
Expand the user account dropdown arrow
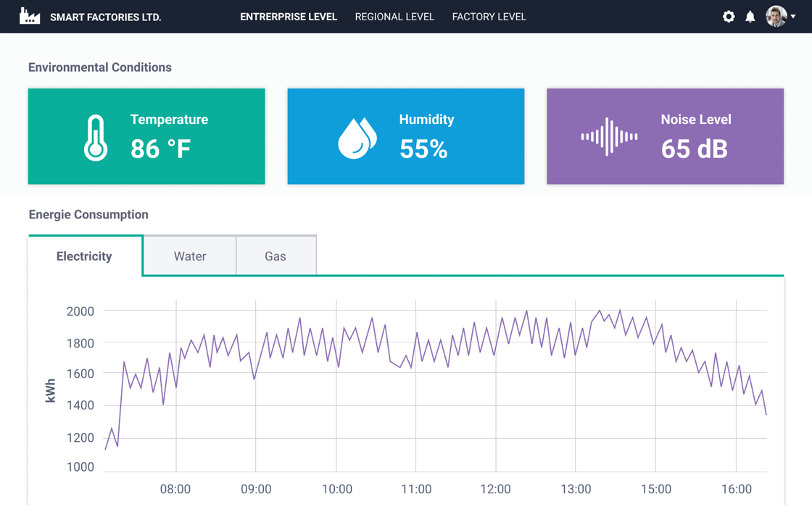pos(793,17)
